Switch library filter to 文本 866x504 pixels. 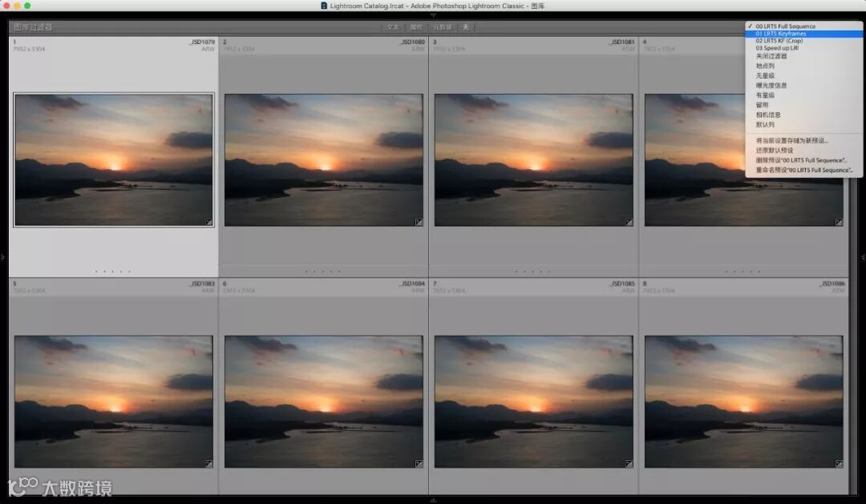(393, 27)
